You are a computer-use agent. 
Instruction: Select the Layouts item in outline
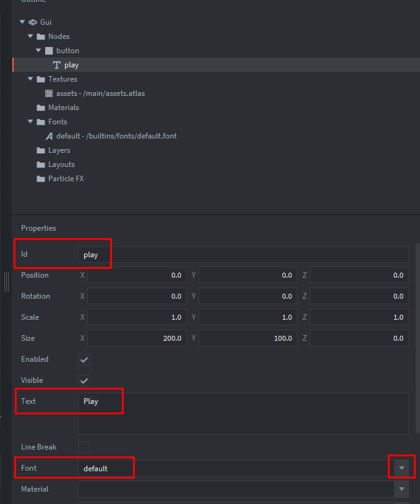[61, 164]
